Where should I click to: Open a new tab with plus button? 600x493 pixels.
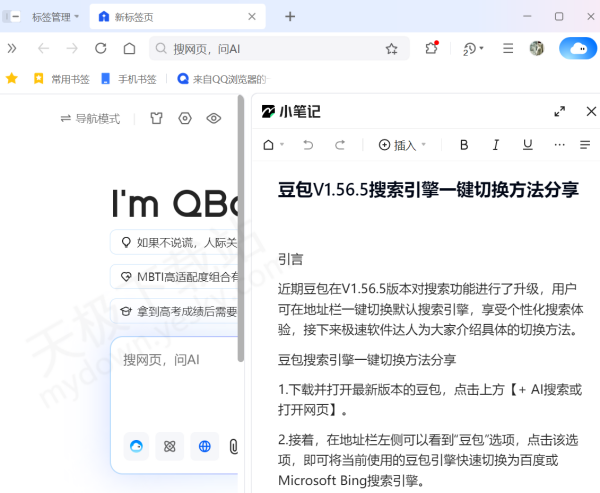click(x=290, y=16)
